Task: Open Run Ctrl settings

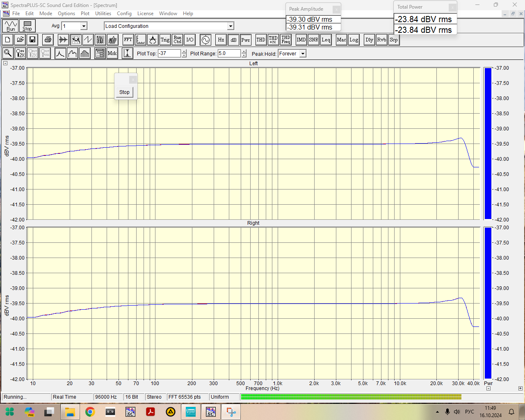Action: pyautogui.click(x=177, y=40)
